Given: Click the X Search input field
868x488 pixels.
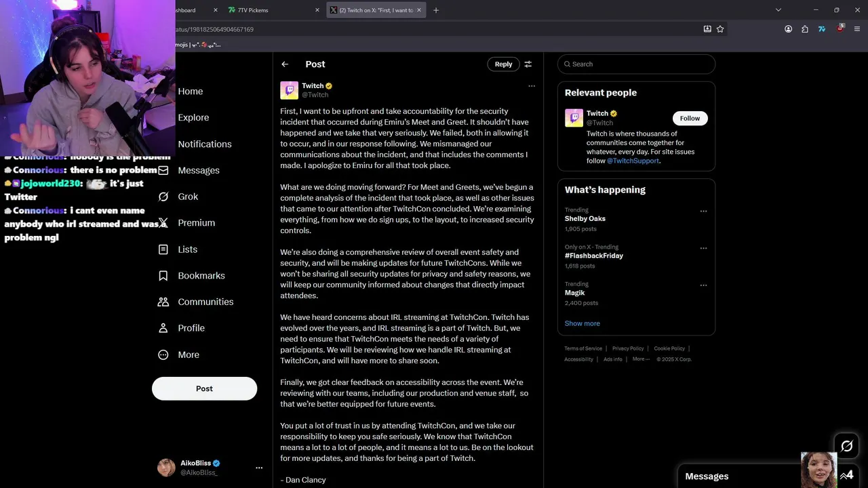Looking at the screenshot, I should pyautogui.click(x=636, y=64).
